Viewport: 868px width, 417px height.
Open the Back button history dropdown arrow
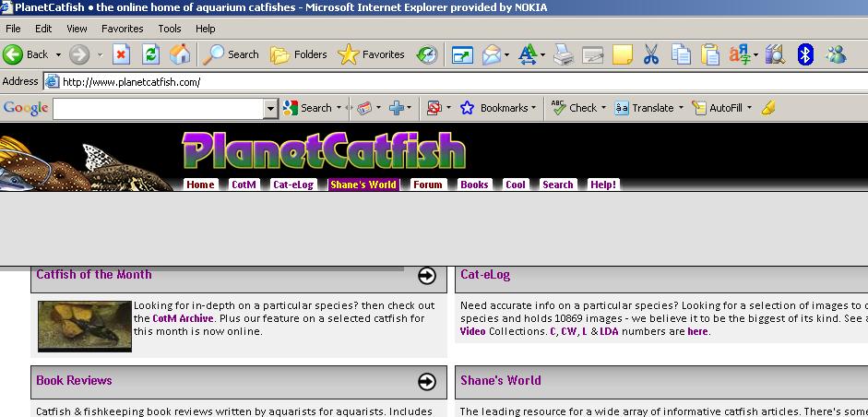point(58,54)
